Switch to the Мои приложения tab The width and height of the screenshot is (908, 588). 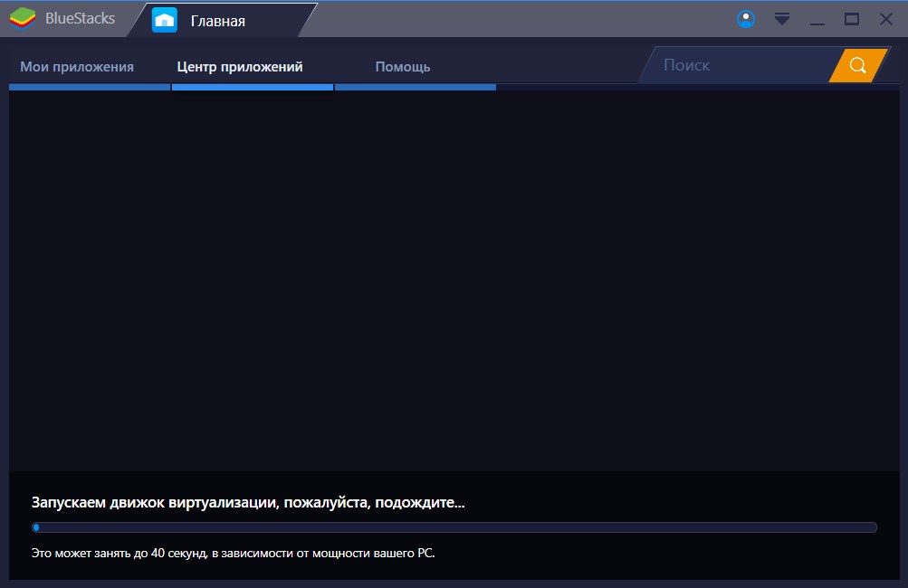77,67
